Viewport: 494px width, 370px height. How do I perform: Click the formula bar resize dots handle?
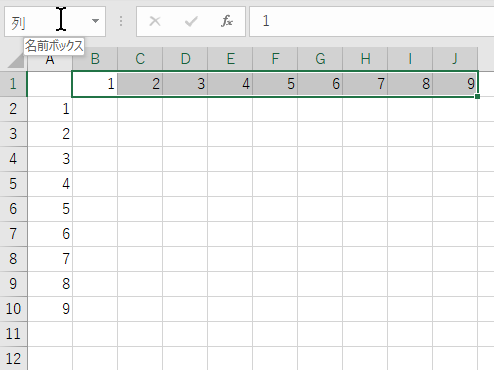click(121, 21)
